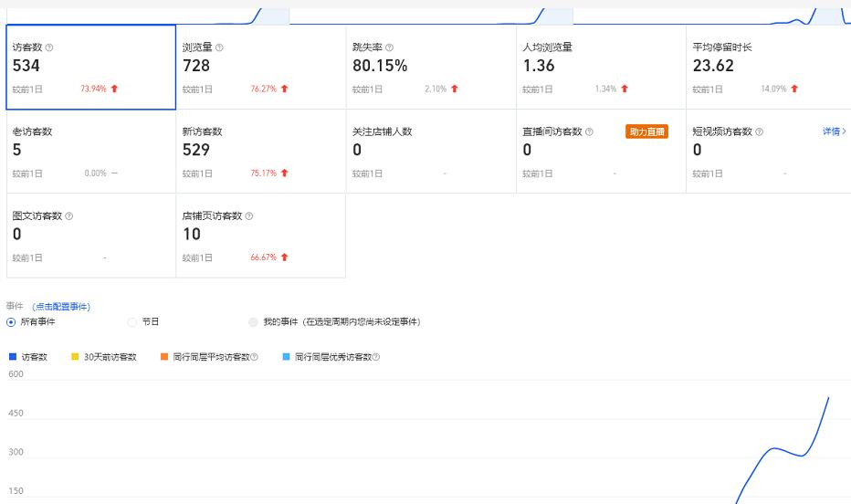Screen dimensions: 851x504
Task: Select the 浏览量 728 metric card
Action: (x=260, y=68)
